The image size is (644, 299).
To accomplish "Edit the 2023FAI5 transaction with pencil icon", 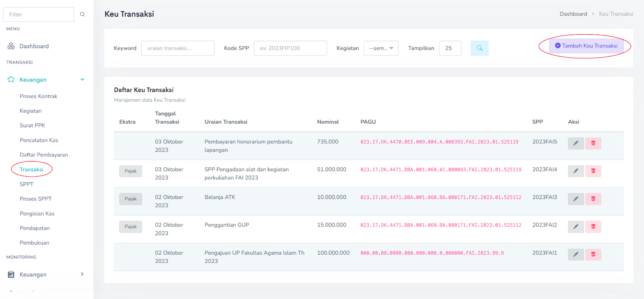I will pos(576,143).
